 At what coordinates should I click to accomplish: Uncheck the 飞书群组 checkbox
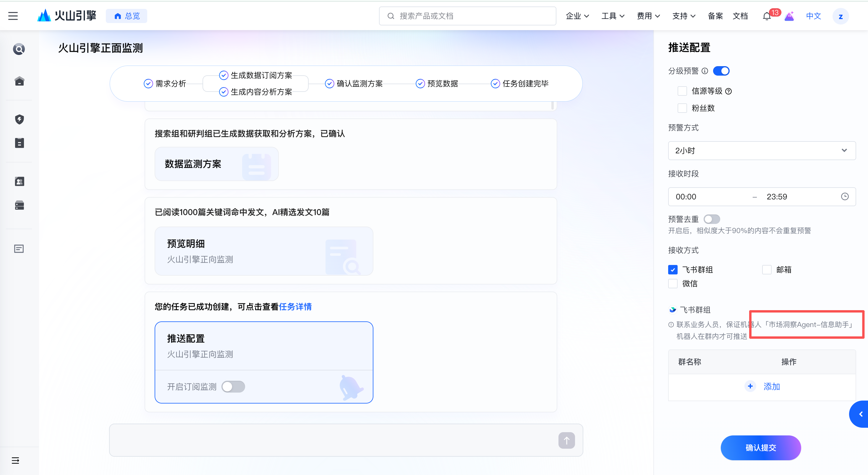[x=673, y=270]
